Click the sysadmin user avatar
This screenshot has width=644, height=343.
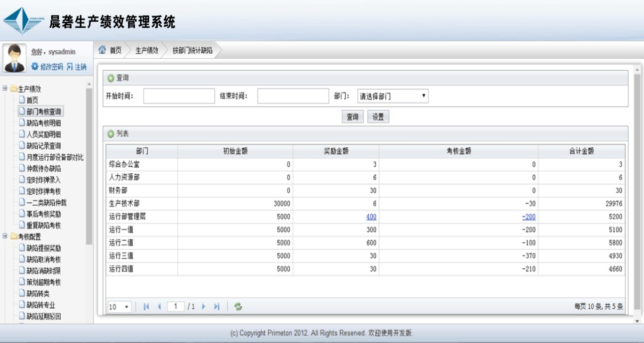click(14, 58)
